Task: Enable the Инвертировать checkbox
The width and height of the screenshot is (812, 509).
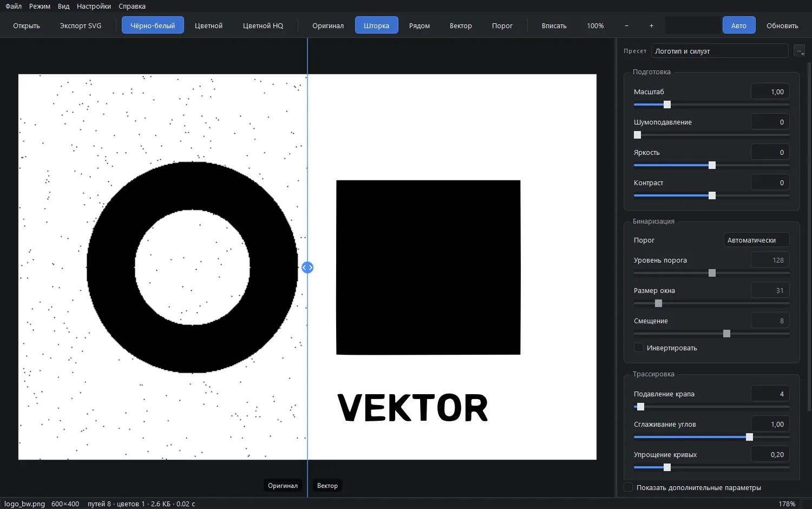Action: click(639, 348)
